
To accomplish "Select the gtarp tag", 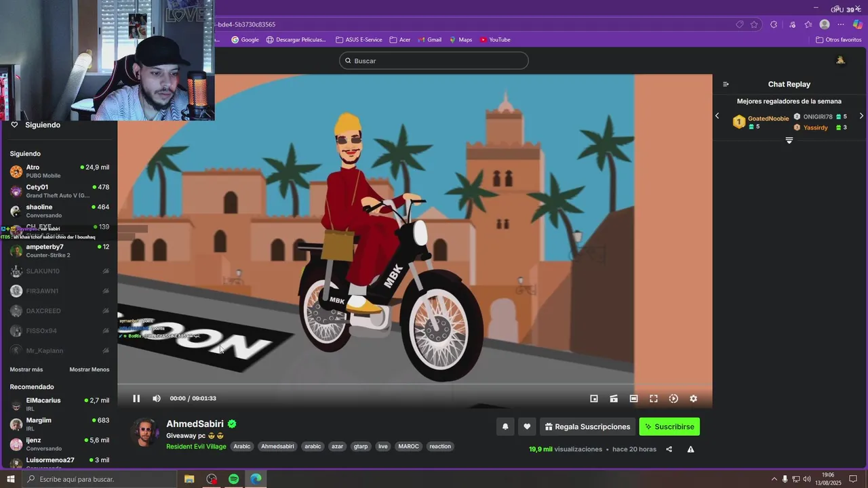I will click(361, 447).
